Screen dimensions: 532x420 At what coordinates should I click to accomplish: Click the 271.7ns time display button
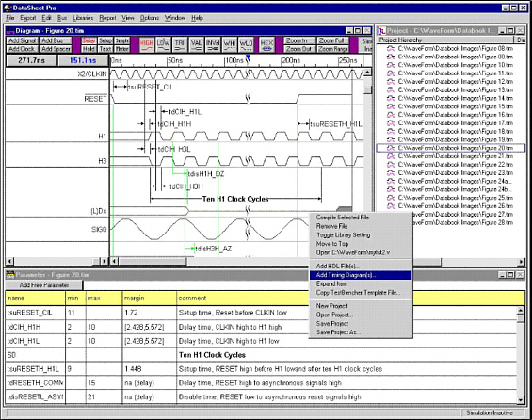coord(31,60)
